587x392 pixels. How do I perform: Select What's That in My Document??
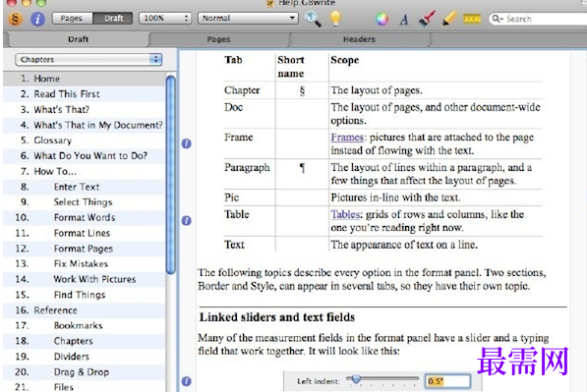tap(85, 125)
